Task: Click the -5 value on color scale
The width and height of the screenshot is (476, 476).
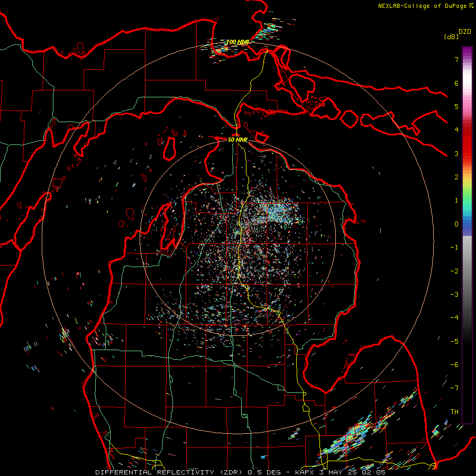Action: tap(454, 342)
